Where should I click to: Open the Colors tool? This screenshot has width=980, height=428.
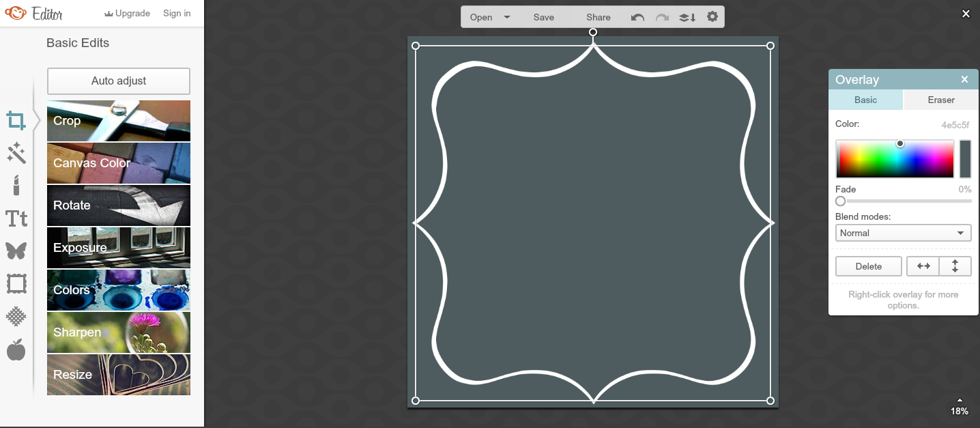(x=119, y=290)
